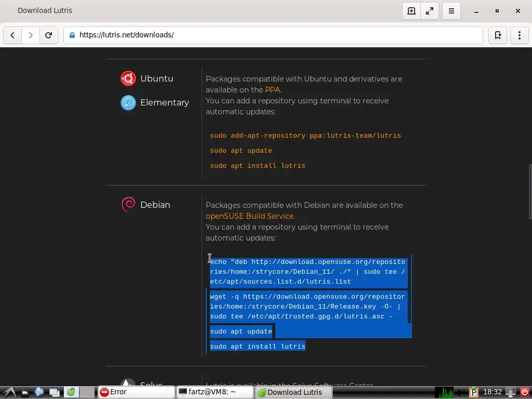The width and height of the screenshot is (532, 399).
Task: Open the file manager taskbar icon
Action: (x=25, y=393)
